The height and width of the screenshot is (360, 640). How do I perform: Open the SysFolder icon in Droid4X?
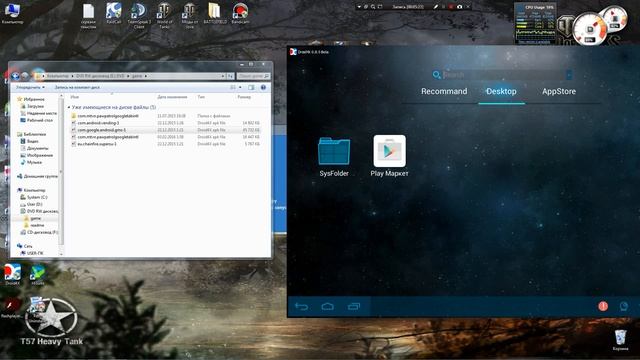click(334, 157)
